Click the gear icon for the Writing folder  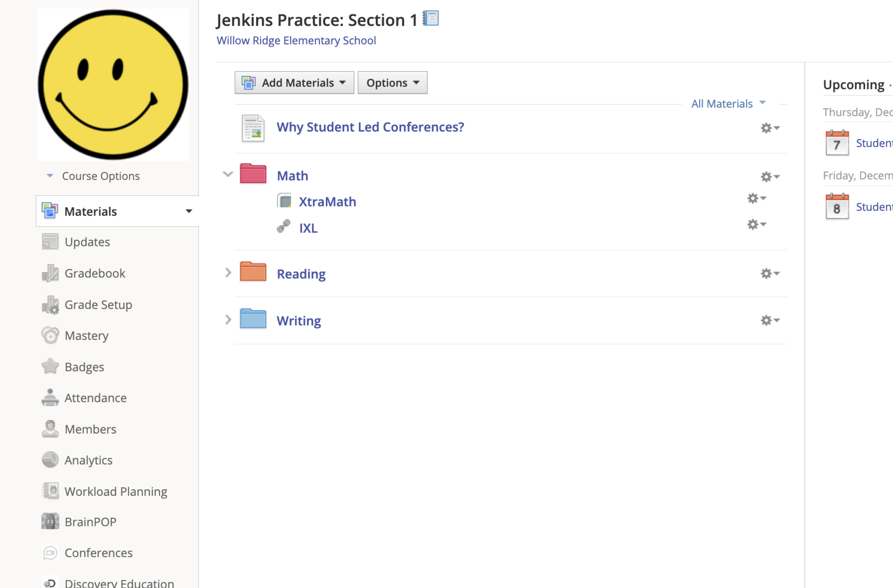pyautogui.click(x=770, y=320)
